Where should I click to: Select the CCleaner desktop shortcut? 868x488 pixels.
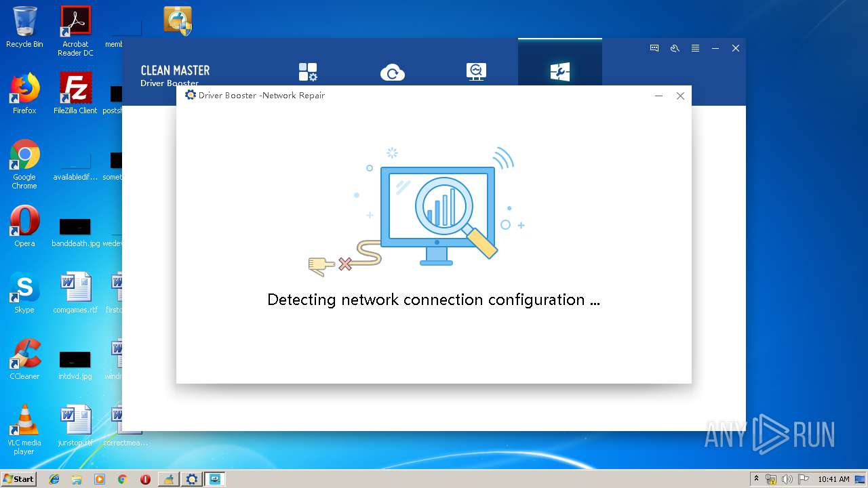pyautogui.click(x=24, y=359)
